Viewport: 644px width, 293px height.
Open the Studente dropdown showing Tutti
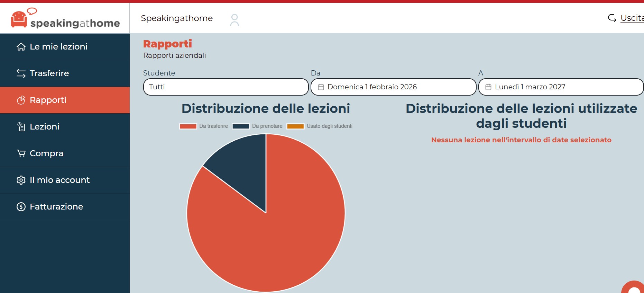click(226, 87)
